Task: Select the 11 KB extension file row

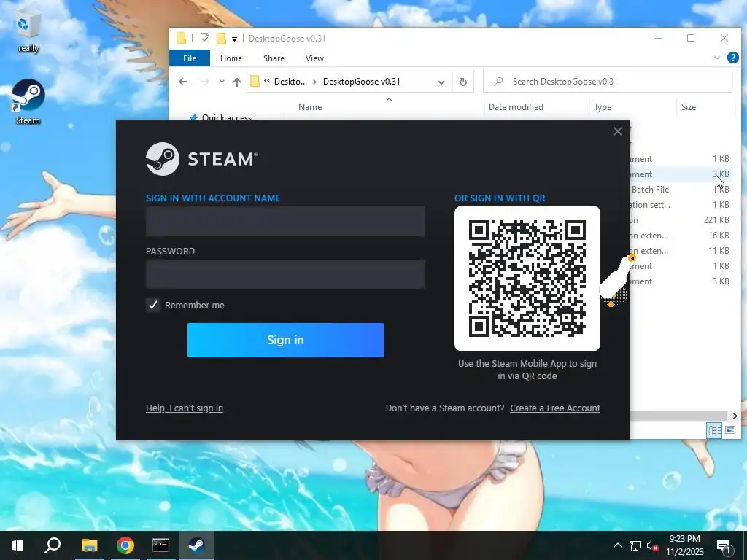Action: (681, 251)
